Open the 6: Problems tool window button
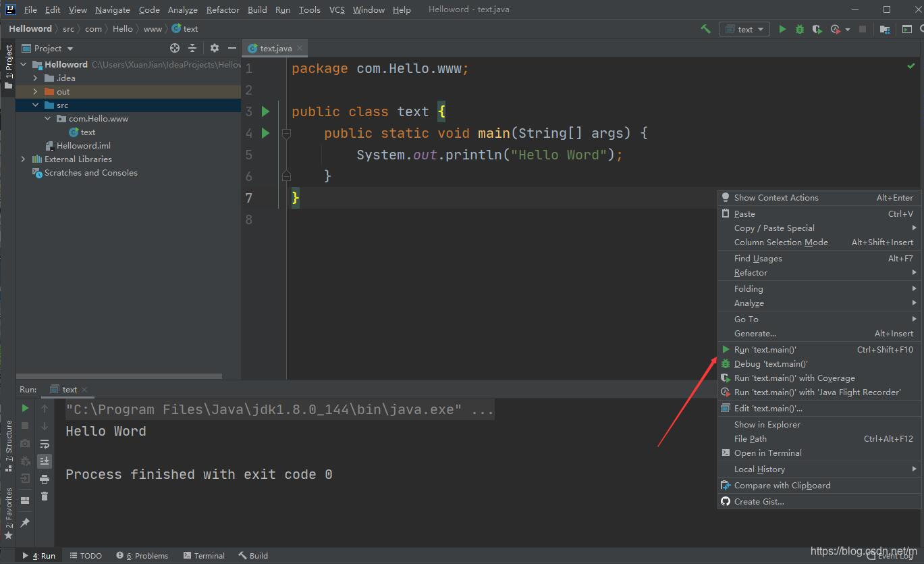The height and width of the screenshot is (564, 924). [x=142, y=555]
